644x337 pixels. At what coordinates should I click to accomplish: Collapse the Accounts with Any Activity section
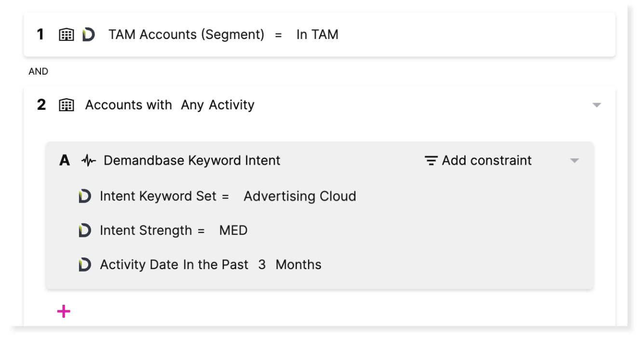[597, 105]
